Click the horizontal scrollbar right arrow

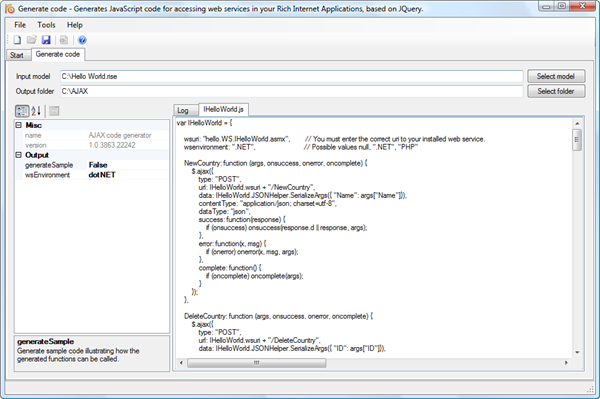pyautogui.click(x=566, y=363)
